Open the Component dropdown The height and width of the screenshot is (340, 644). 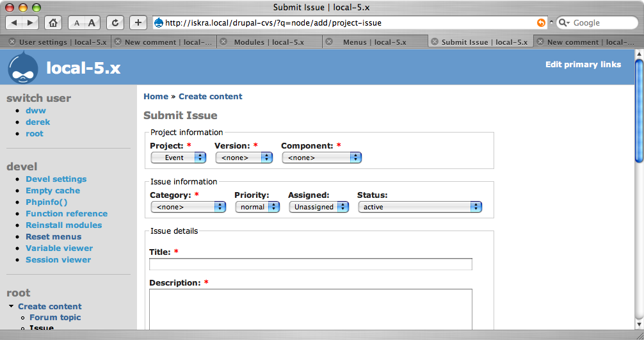pyautogui.click(x=321, y=158)
